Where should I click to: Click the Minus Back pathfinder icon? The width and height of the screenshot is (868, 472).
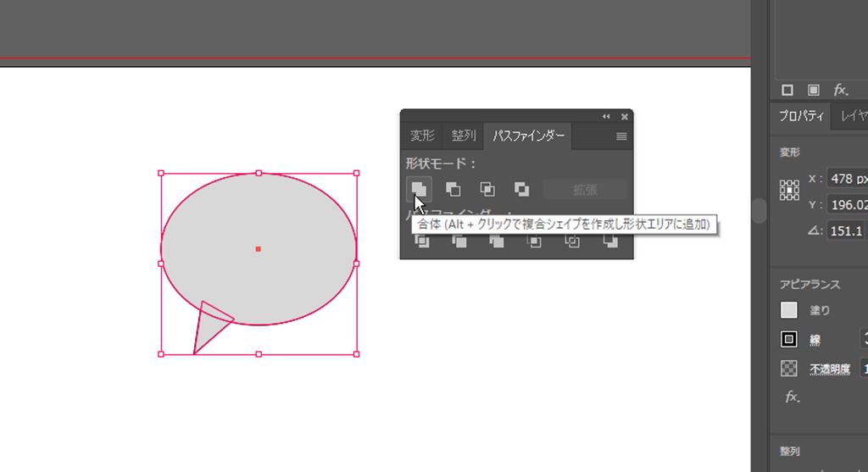coord(610,242)
